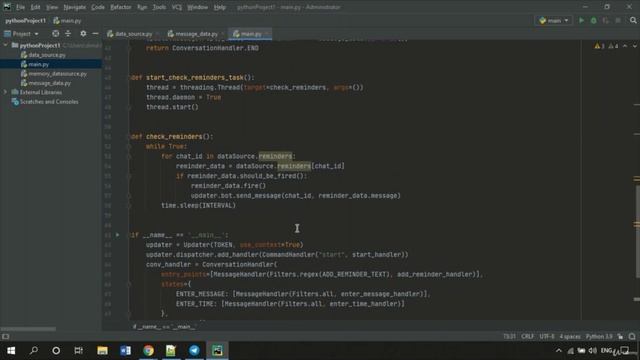This screenshot has height=360, width=640.
Task: Collapse the pythonProject1 root folder
Action: pyautogui.click(x=6, y=45)
